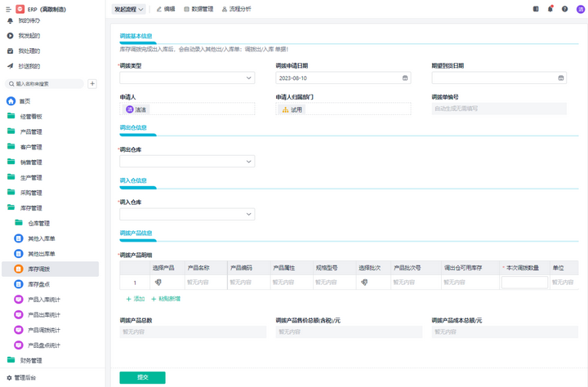Switch to the 数据管理 tab
Screen dimensions: 588x387
pyautogui.click(x=198, y=9)
